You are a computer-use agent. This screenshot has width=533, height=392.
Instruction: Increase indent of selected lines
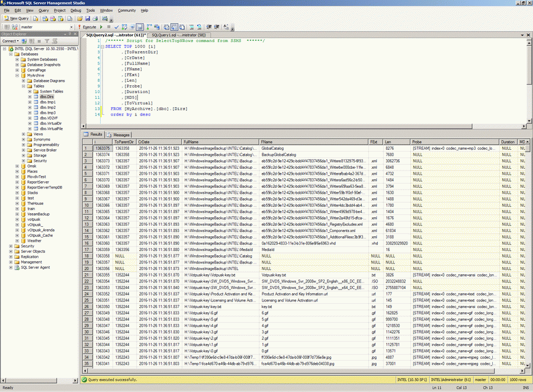[217, 27]
